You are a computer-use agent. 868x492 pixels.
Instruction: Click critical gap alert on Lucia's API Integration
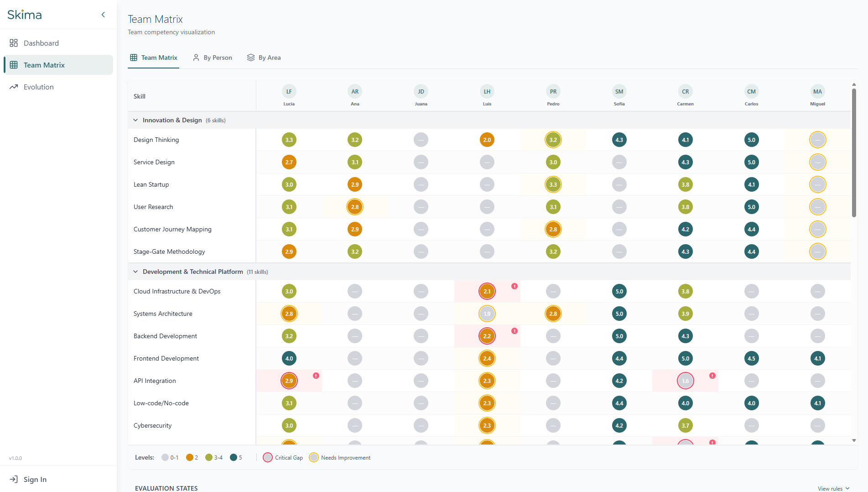pos(316,376)
